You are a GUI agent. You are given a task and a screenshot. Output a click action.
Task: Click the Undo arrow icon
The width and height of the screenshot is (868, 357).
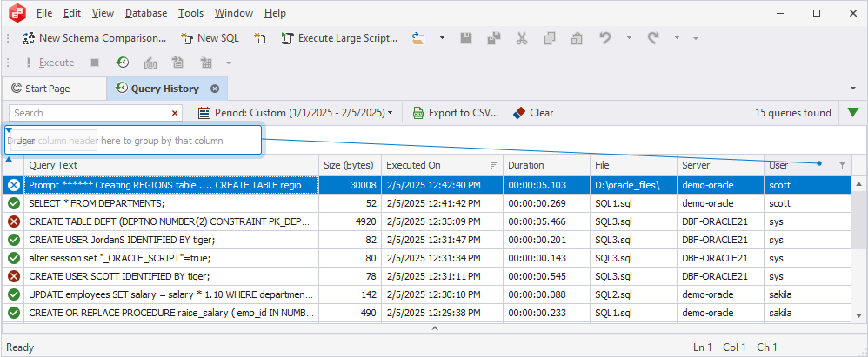[605, 38]
